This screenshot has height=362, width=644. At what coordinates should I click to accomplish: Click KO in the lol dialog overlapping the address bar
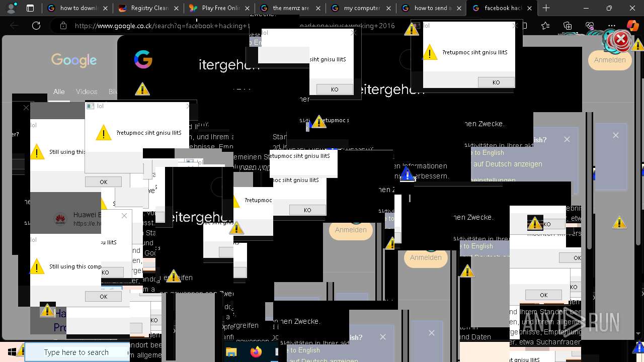tap(496, 82)
